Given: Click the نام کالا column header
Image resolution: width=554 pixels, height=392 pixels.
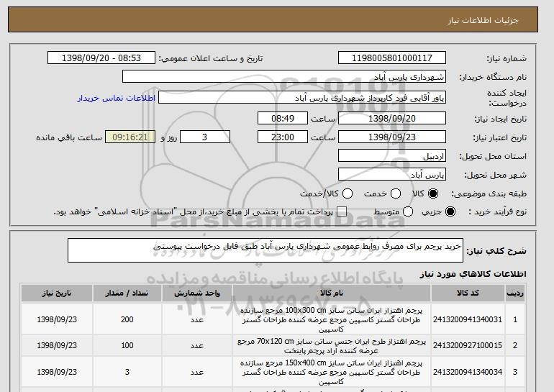Looking at the screenshot, I should [x=332, y=293].
